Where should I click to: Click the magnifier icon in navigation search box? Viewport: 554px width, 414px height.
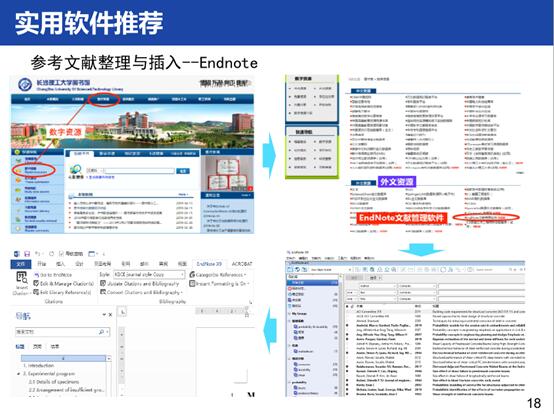coord(101,332)
